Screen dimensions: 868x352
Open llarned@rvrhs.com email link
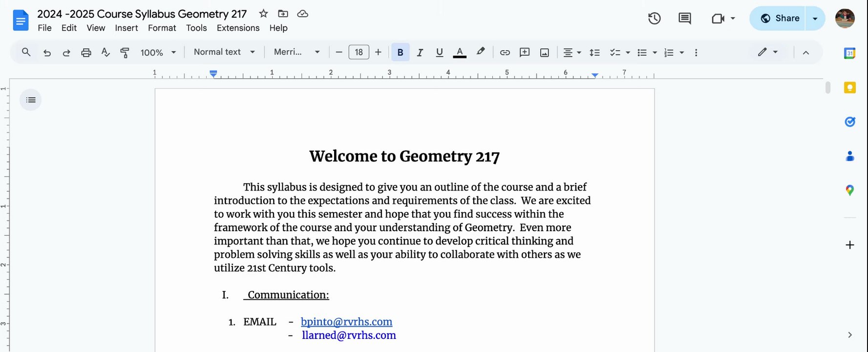pos(349,335)
